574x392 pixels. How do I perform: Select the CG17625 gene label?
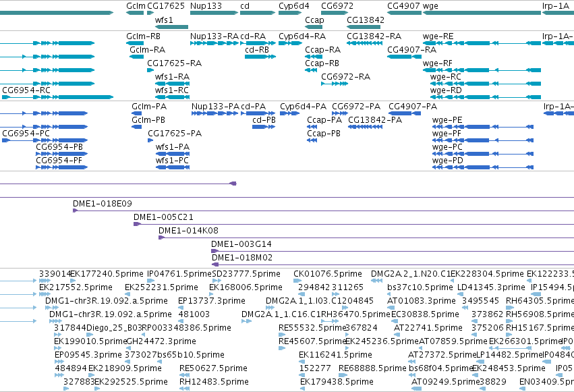click(166, 6)
